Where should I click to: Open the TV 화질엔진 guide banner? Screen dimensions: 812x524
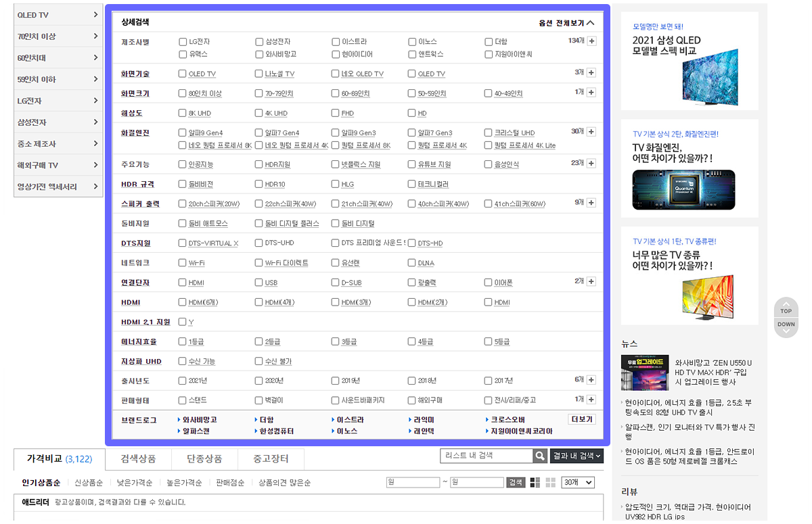[x=690, y=168]
